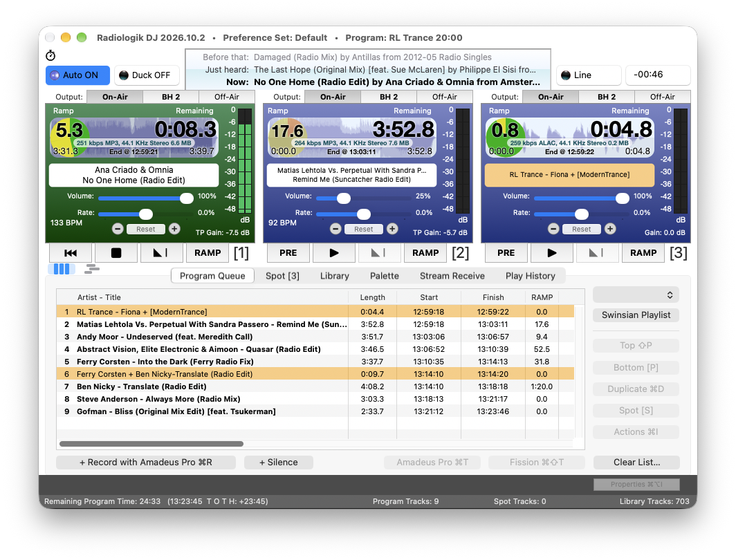
Task: Open the Spot [3] tab
Action: tap(282, 276)
